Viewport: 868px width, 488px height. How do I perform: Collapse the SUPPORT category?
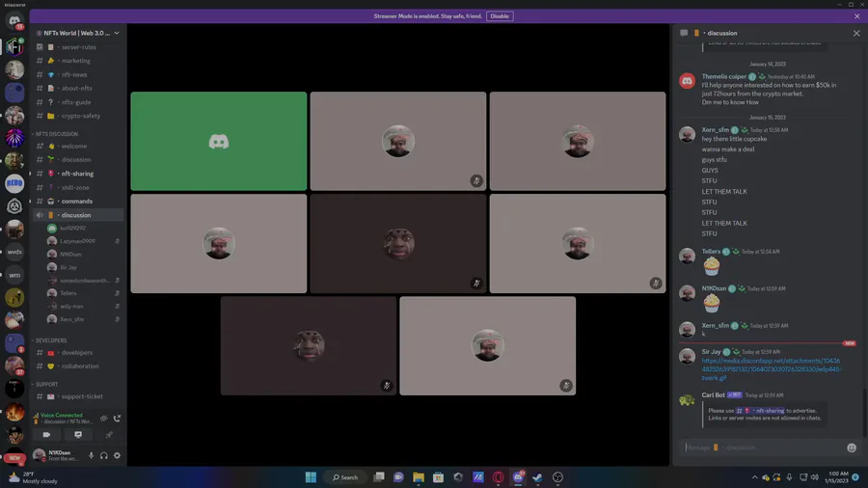click(x=46, y=384)
